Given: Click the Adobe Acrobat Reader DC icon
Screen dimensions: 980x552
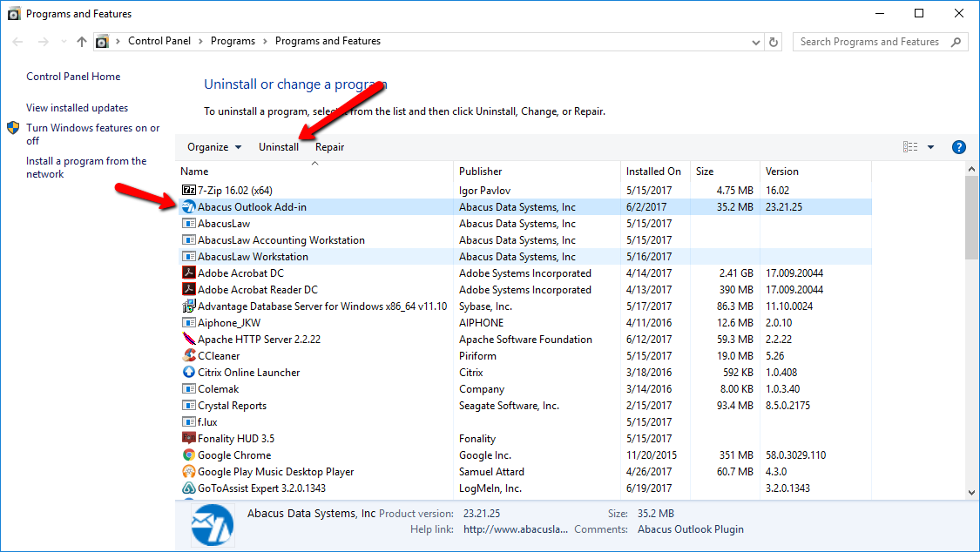Looking at the screenshot, I should pyautogui.click(x=189, y=290).
